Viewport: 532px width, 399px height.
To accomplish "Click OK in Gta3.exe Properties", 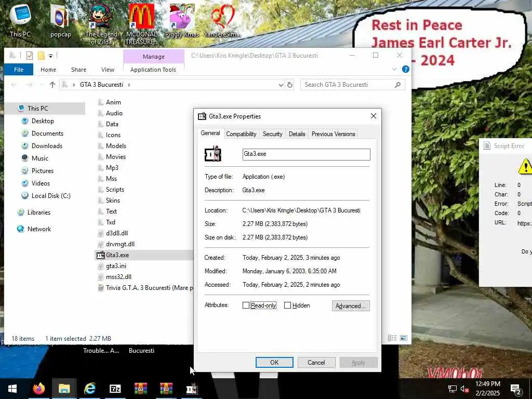I will click(x=274, y=362).
